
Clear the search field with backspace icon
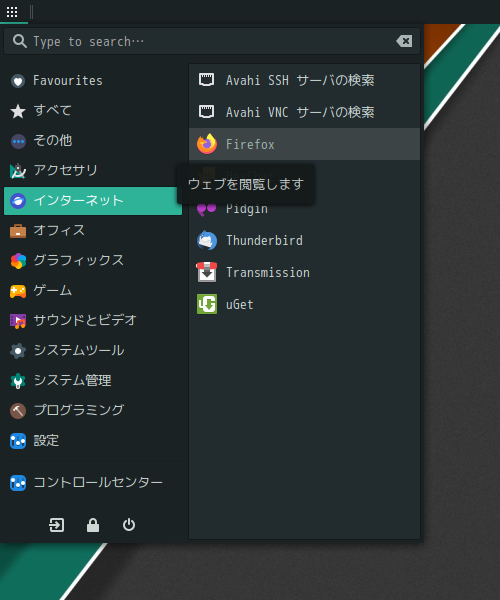tap(404, 41)
